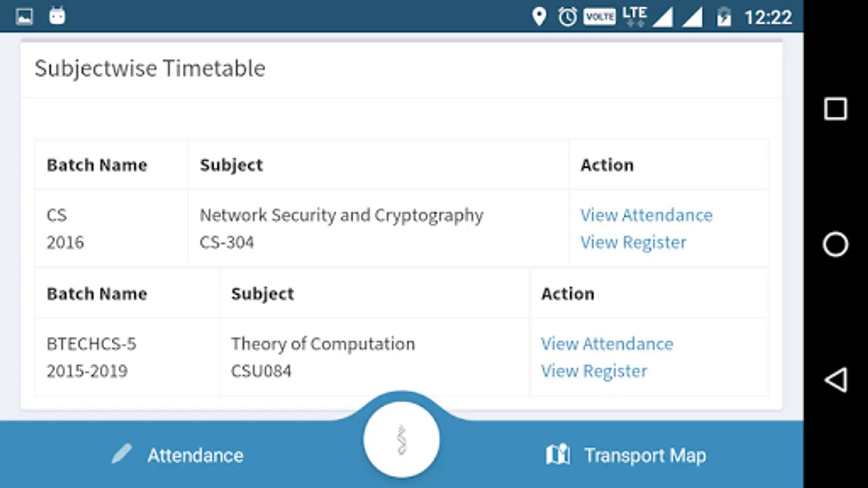View Attendance for Theory of Computation

point(607,344)
